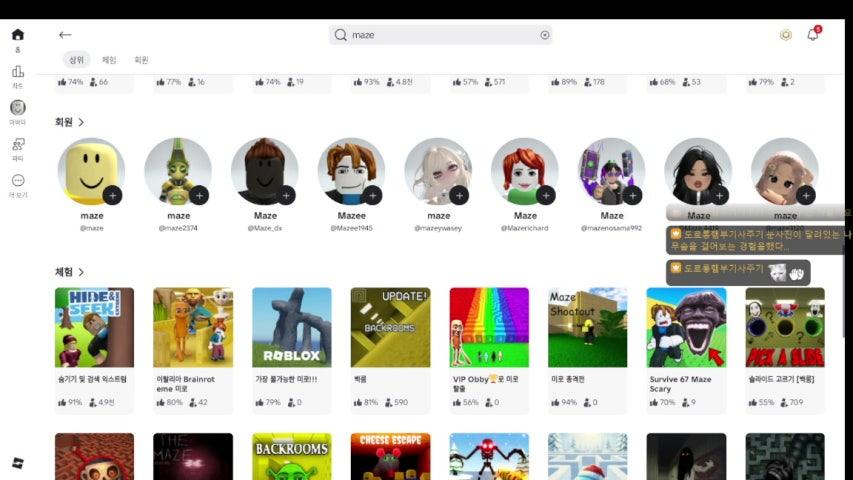Open the VIP Obby rainbow game thumbnail
Screen dimensions: 853x480
click(x=489, y=327)
